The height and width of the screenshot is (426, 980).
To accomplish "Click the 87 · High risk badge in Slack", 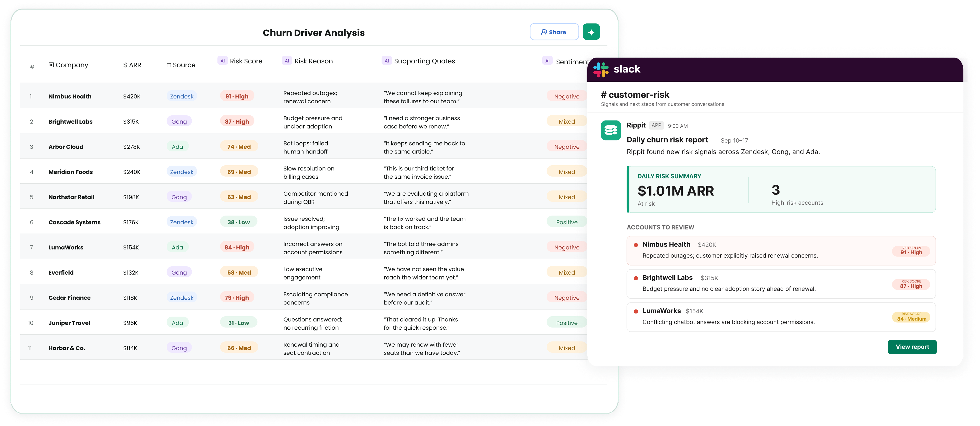I will point(911,284).
